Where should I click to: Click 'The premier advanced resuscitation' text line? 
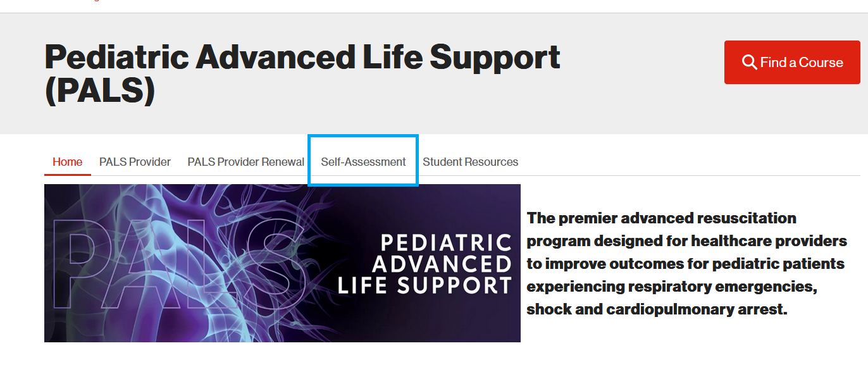pos(661,218)
